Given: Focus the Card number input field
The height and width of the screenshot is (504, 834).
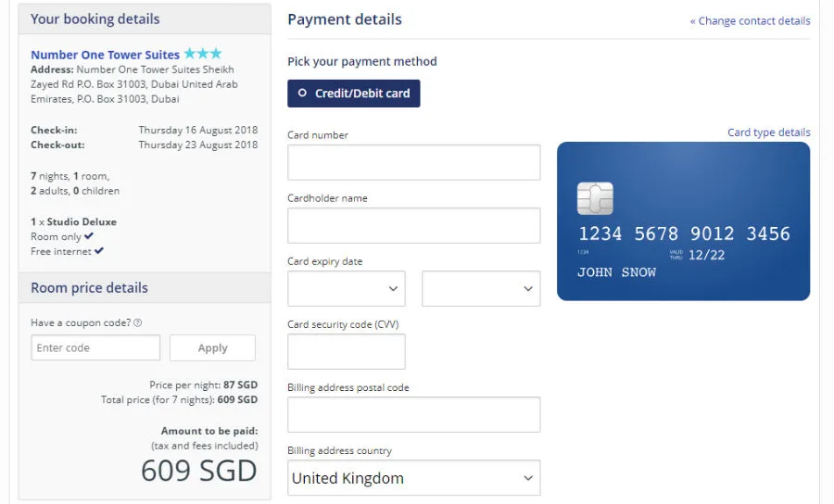Looking at the screenshot, I should (x=413, y=162).
